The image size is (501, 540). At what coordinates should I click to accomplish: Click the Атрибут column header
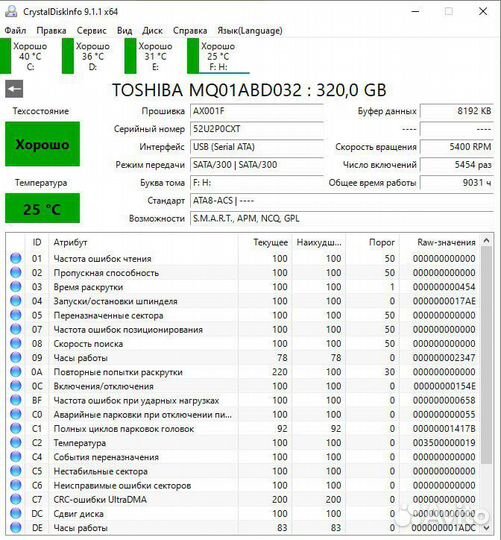pos(143,242)
